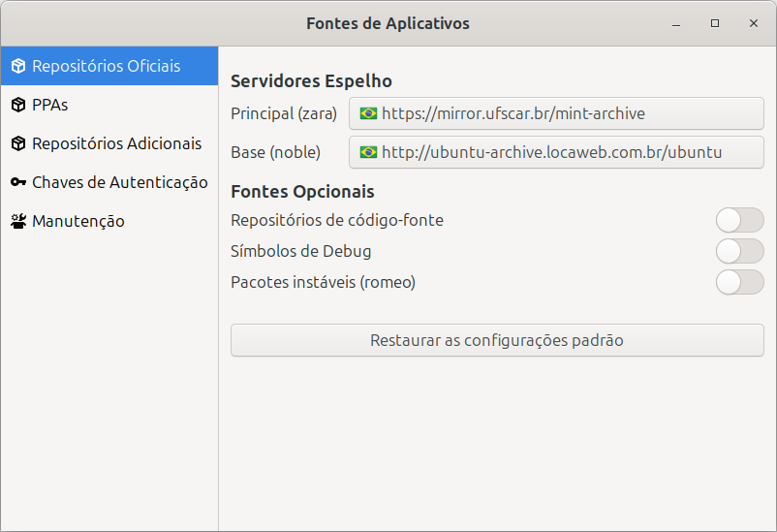Viewport: 777px width, 532px height.
Task: Click the Repositórios Adicionais package icon
Action: click(18, 143)
